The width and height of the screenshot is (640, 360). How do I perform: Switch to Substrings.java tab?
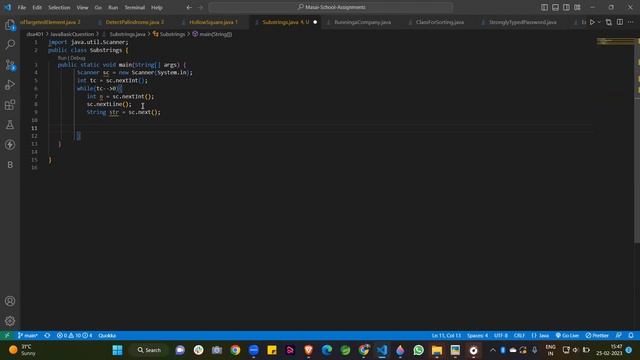[285, 22]
